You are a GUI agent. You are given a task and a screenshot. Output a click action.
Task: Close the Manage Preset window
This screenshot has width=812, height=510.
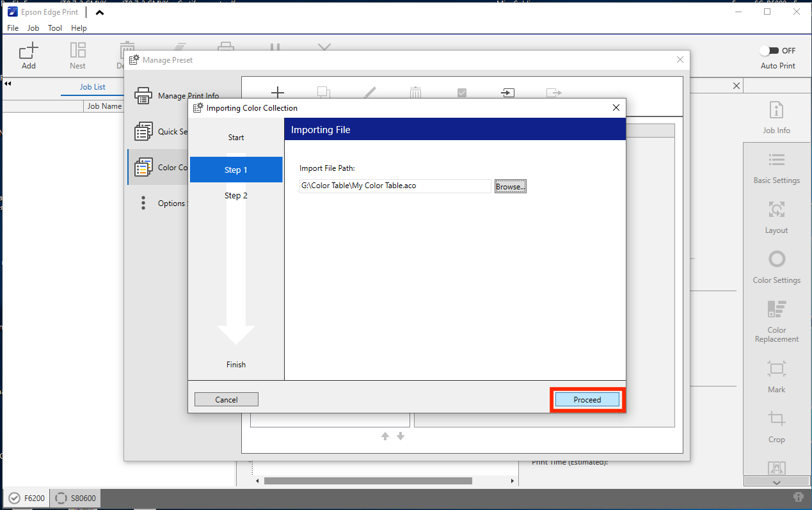point(680,60)
